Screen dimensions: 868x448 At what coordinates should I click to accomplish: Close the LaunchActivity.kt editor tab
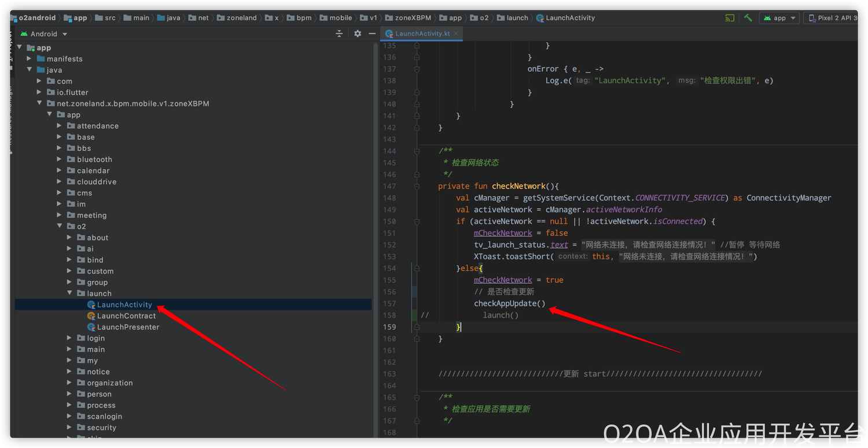click(456, 34)
